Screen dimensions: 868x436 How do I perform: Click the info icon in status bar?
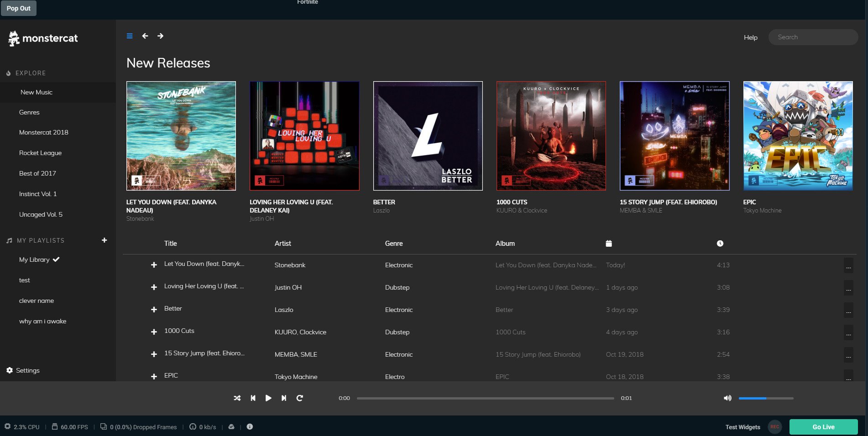250,426
